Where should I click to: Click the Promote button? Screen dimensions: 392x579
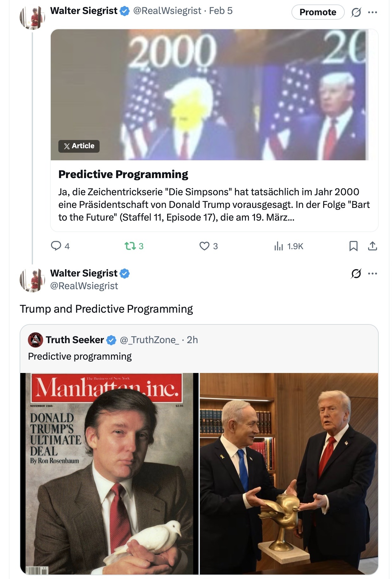click(x=317, y=12)
